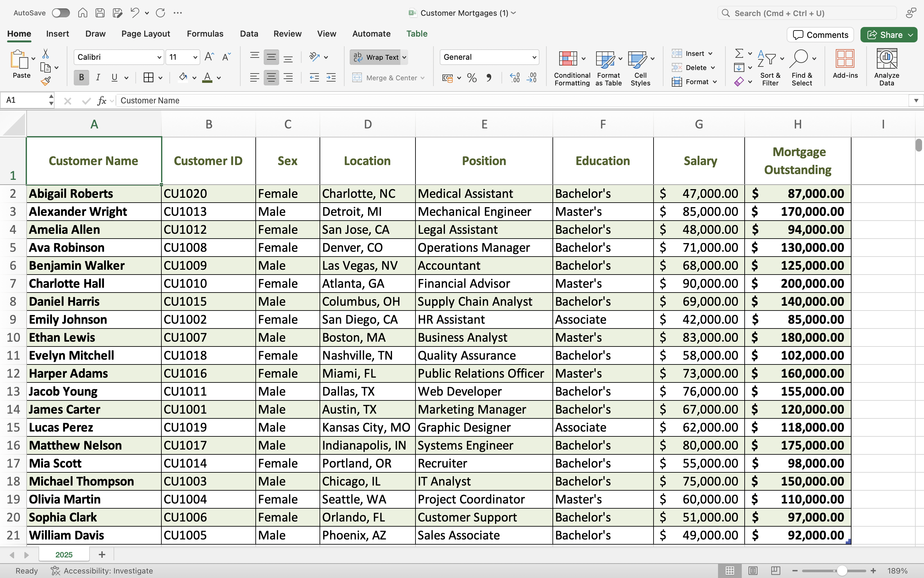Click Accessibility: Investigate in status bar
The width and height of the screenshot is (924, 578).
click(102, 571)
